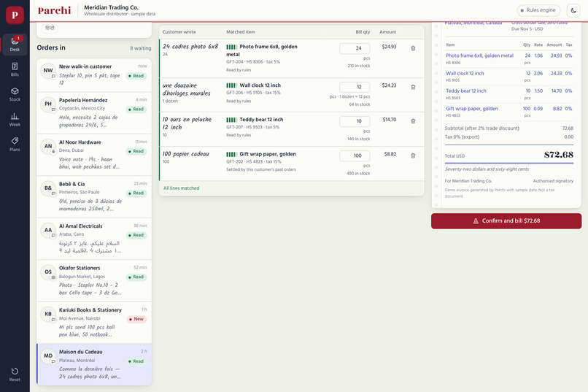Click Gift wrap paper, golden invoice link
This screenshot has width=588, height=392.
pos(472,109)
